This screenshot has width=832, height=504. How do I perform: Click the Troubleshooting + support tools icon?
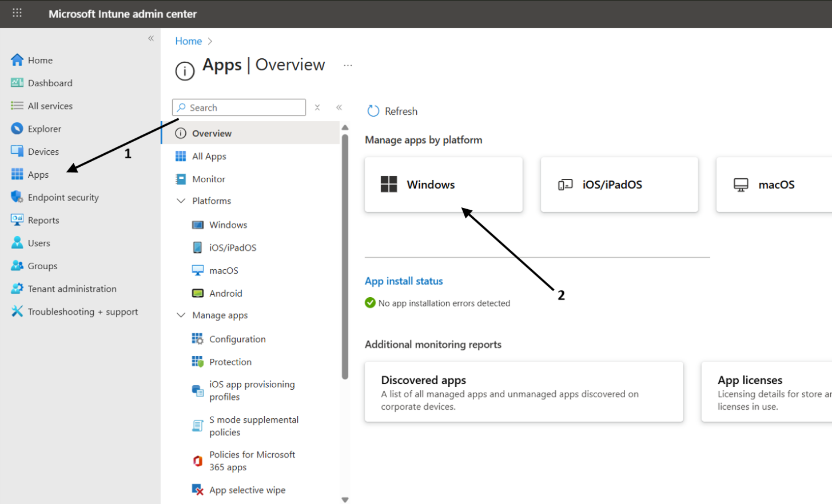coord(17,311)
